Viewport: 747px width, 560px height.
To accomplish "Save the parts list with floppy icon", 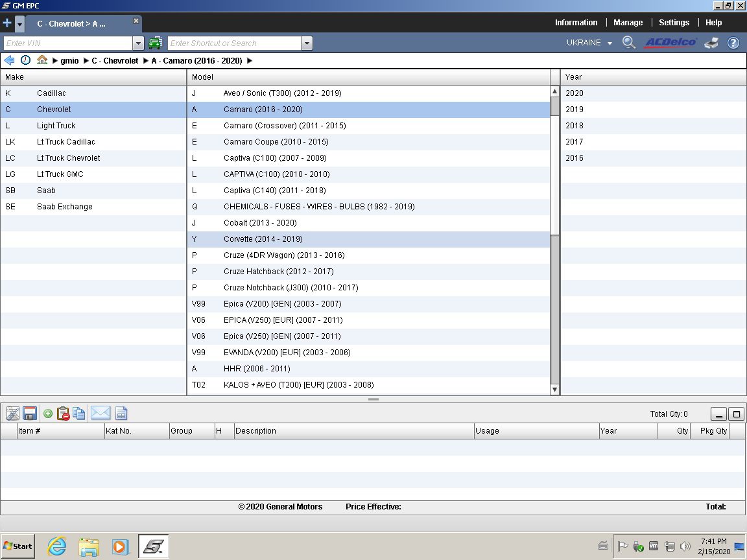I will (x=29, y=414).
